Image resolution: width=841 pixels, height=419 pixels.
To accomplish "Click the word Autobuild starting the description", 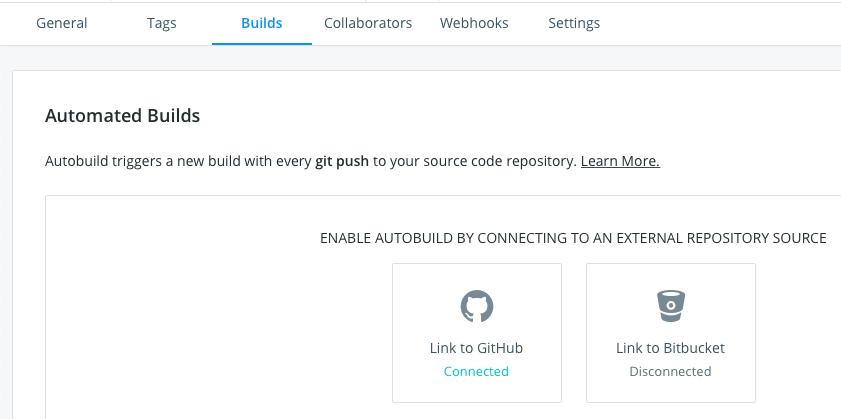I will pos(77,161).
